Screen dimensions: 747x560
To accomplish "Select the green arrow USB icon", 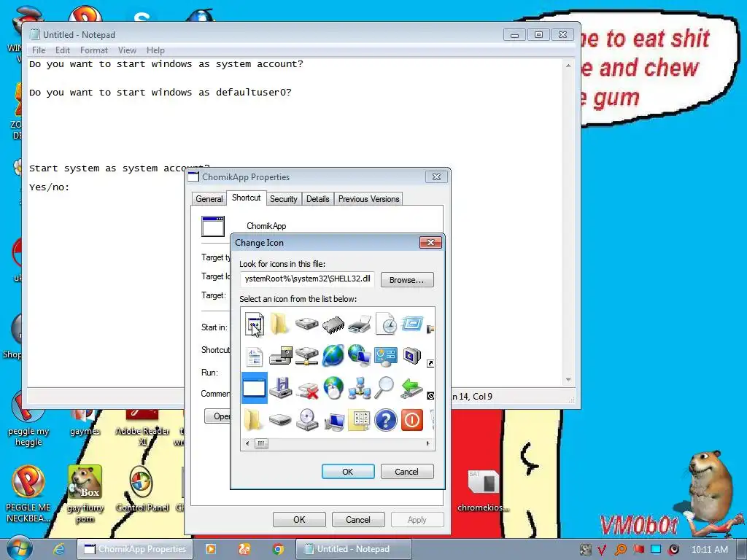I will click(x=412, y=388).
